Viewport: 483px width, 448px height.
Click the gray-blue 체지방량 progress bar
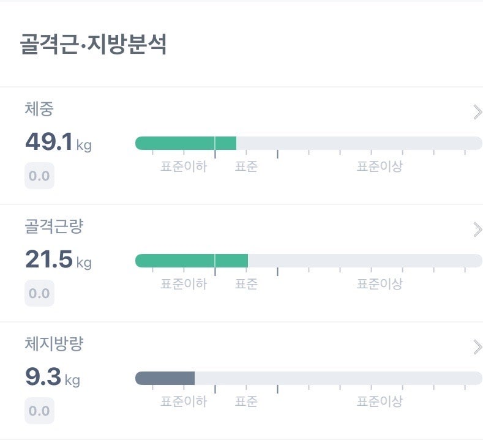point(165,378)
